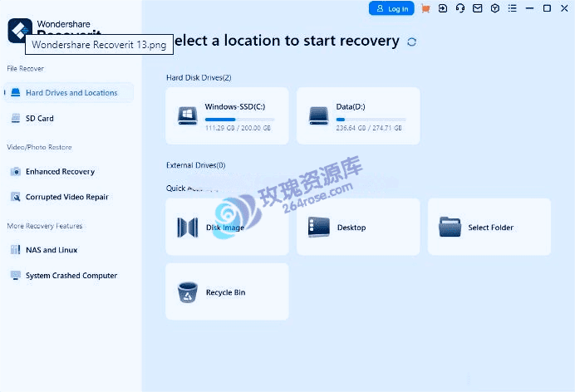Open the Recycle Bin card
This screenshot has width=575, height=392.
pyautogui.click(x=227, y=292)
